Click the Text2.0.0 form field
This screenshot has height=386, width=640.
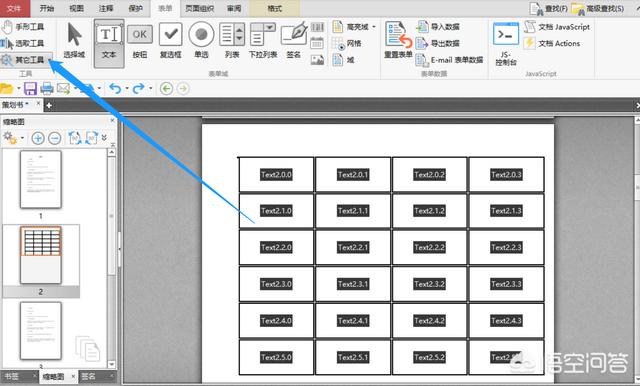(276, 175)
